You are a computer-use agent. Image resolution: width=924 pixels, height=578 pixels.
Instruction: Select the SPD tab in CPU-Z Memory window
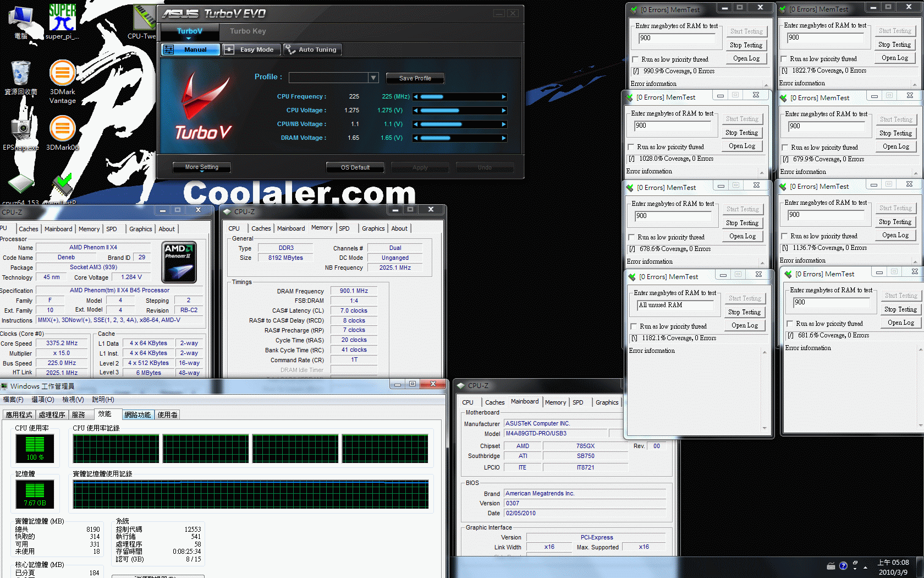tap(344, 228)
